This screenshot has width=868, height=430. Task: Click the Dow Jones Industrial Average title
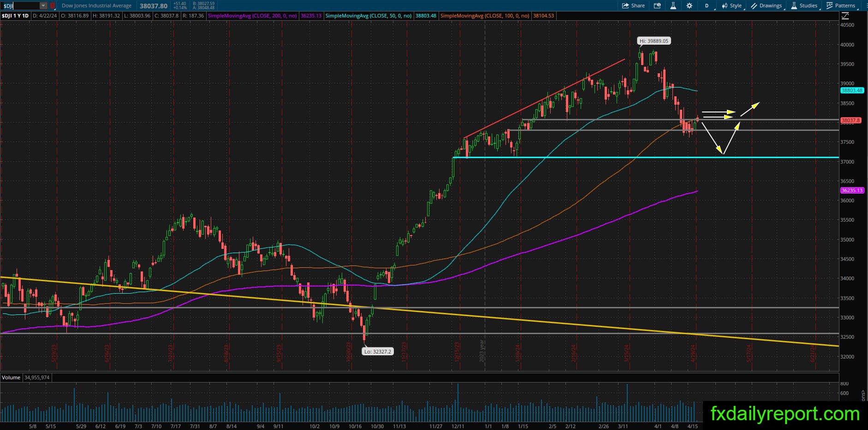click(96, 6)
